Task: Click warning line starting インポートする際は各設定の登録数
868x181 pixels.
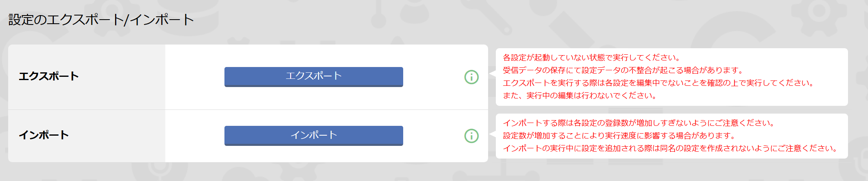Action: coord(639,123)
